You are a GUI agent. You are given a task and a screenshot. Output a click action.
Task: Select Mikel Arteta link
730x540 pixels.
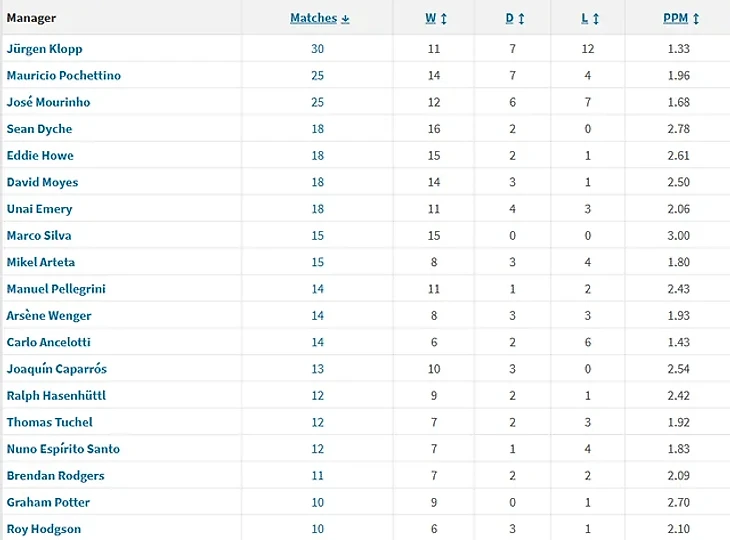click(x=41, y=262)
